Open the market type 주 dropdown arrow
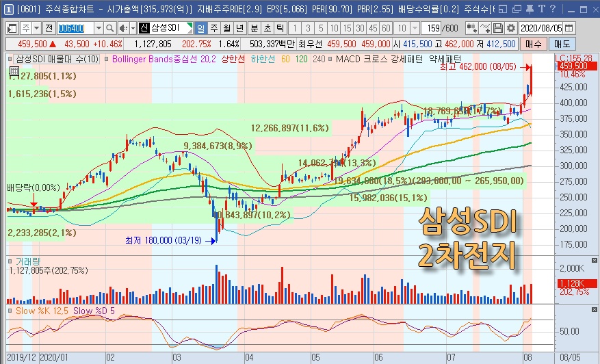600x364 pixels. click(36, 28)
